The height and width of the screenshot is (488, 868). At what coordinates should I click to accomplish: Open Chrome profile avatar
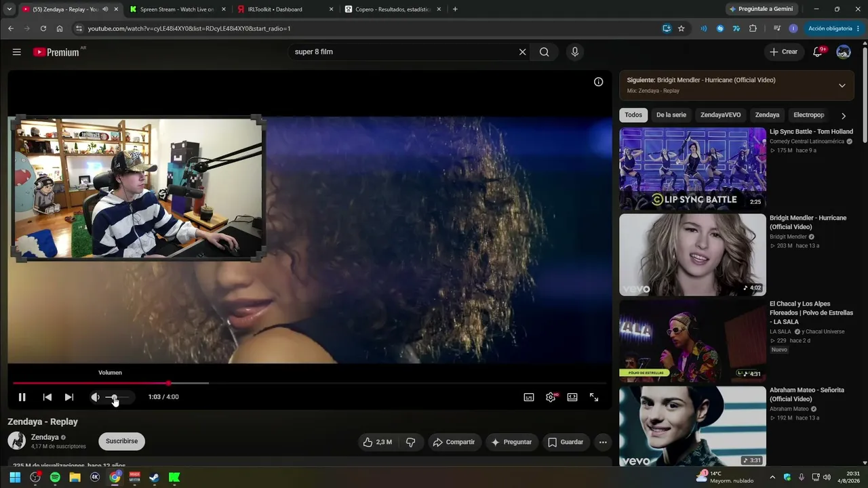pyautogui.click(x=793, y=28)
